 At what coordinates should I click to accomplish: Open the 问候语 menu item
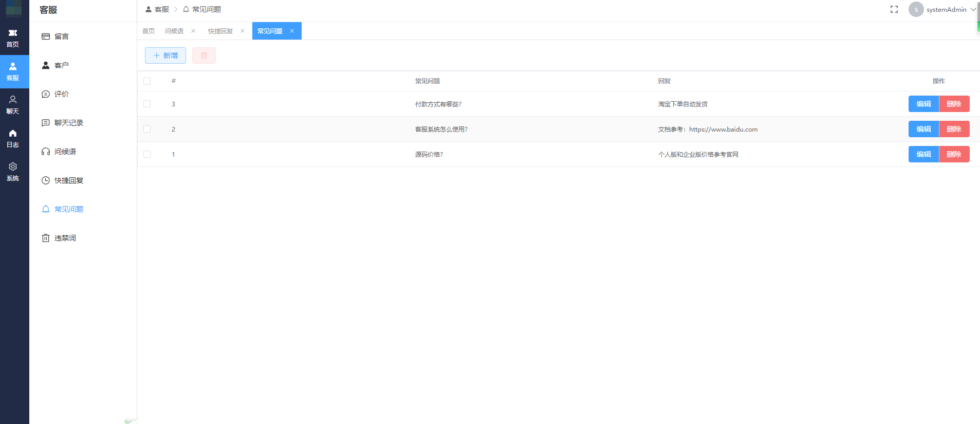(x=83, y=152)
